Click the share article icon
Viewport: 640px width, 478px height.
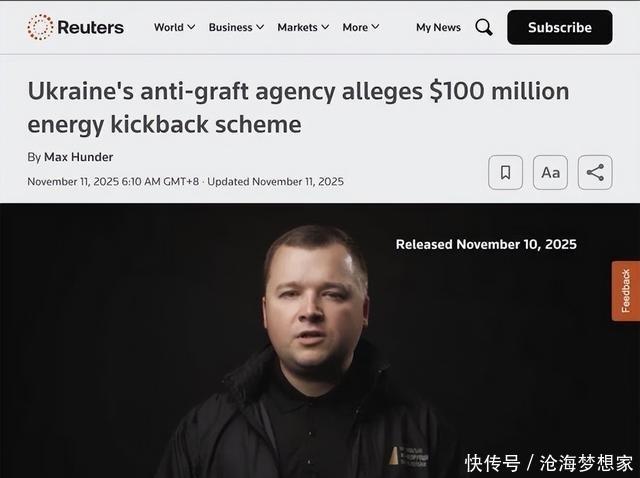coord(595,172)
